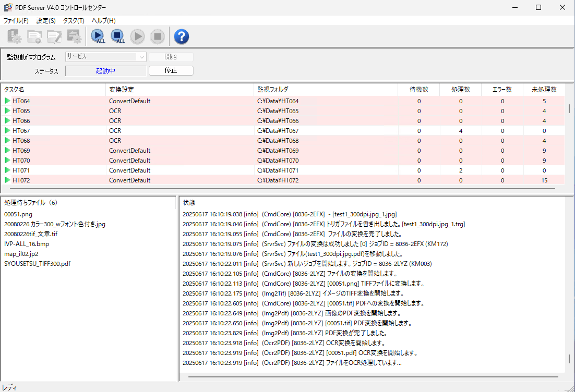
Task: Click the single task stop icon
Action: click(158, 36)
